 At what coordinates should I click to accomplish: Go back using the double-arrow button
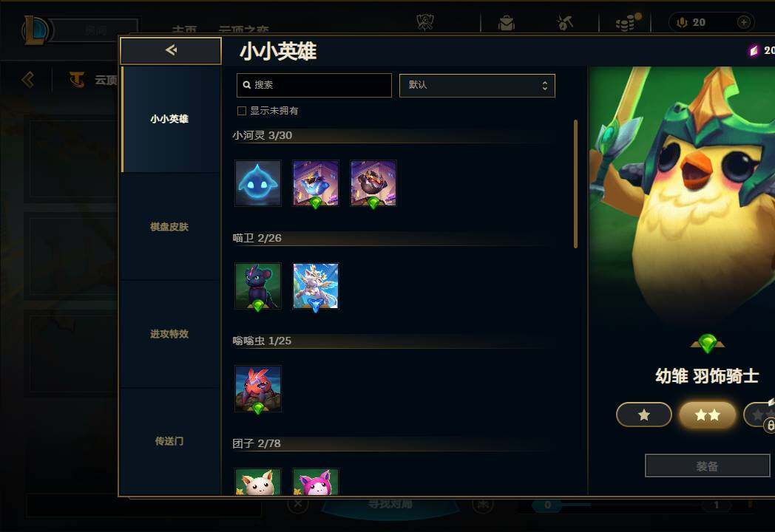(171, 50)
